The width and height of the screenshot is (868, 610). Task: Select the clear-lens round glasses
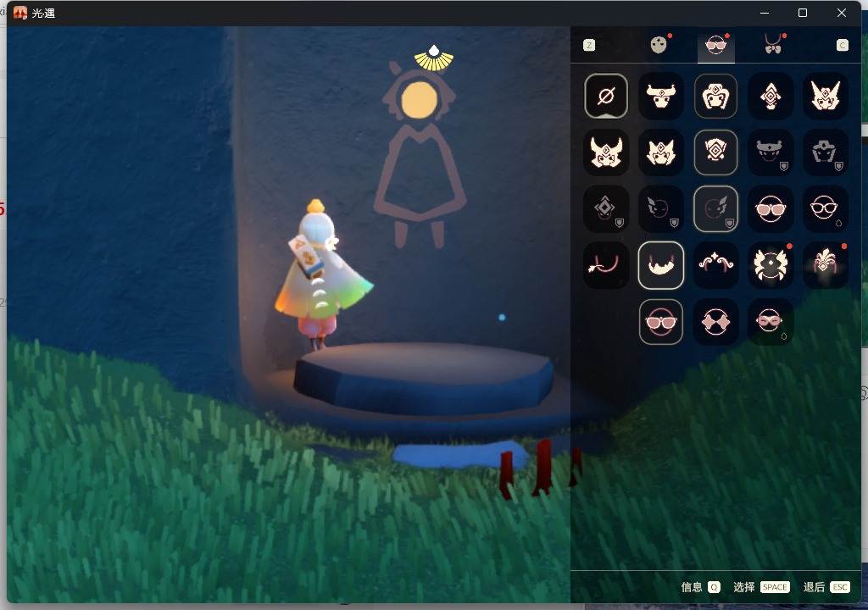pos(825,208)
